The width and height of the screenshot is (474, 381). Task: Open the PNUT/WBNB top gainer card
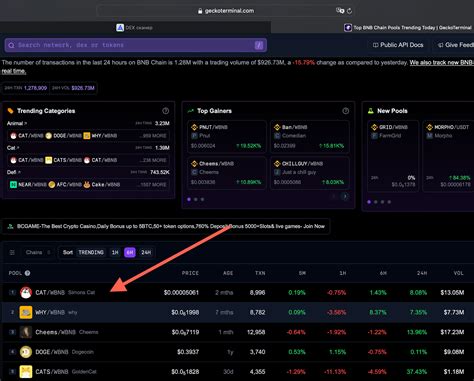227,136
